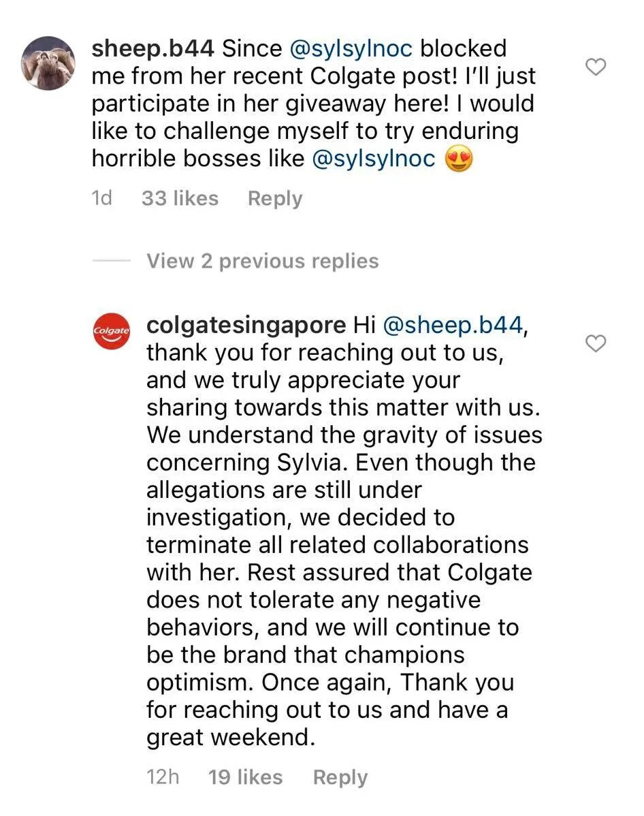Image resolution: width=644 pixels, height=816 pixels.
Task: Open the sheep.b44 username link
Action: [x=153, y=49]
